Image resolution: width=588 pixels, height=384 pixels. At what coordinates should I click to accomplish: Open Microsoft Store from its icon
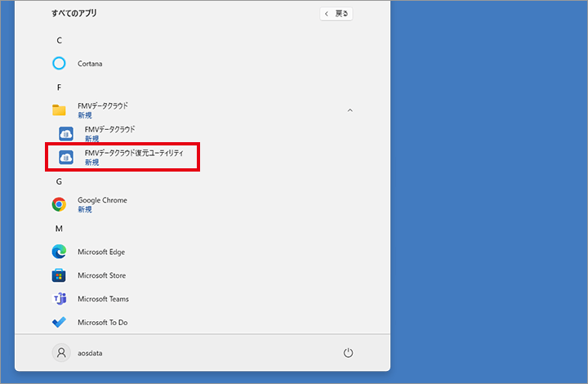59,275
